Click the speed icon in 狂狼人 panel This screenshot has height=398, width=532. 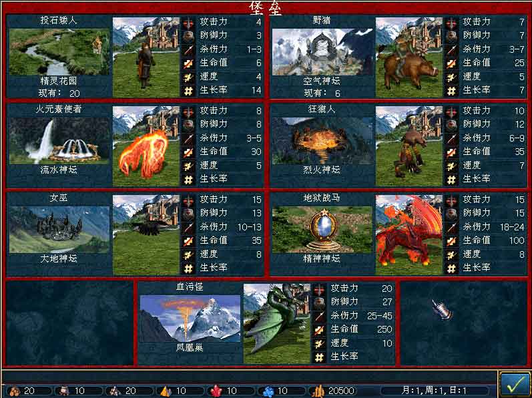pos(451,166)
